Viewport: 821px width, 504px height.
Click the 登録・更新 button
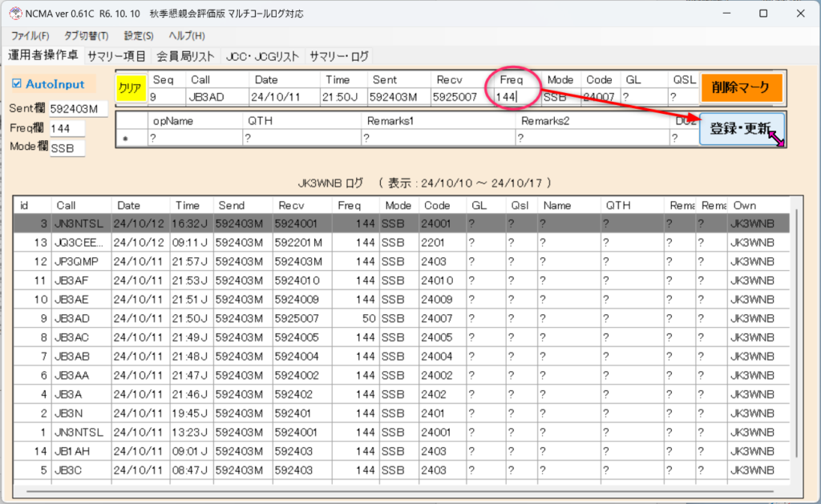[x=742, y=128]
